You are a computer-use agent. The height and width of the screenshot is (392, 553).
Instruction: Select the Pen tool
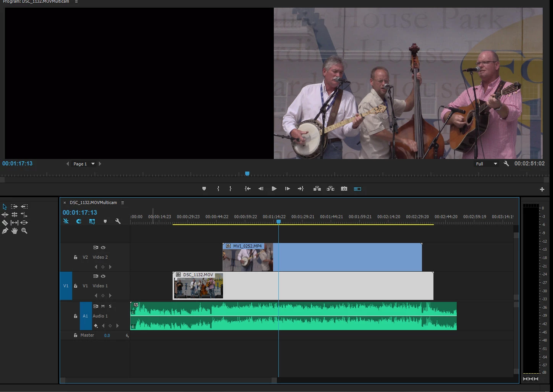5,231
